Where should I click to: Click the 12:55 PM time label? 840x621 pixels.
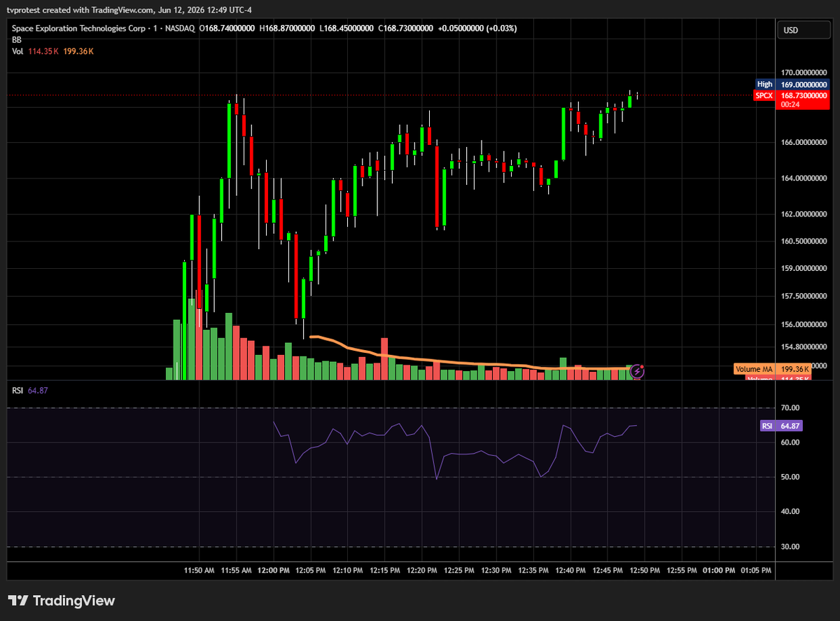point(681,571)
